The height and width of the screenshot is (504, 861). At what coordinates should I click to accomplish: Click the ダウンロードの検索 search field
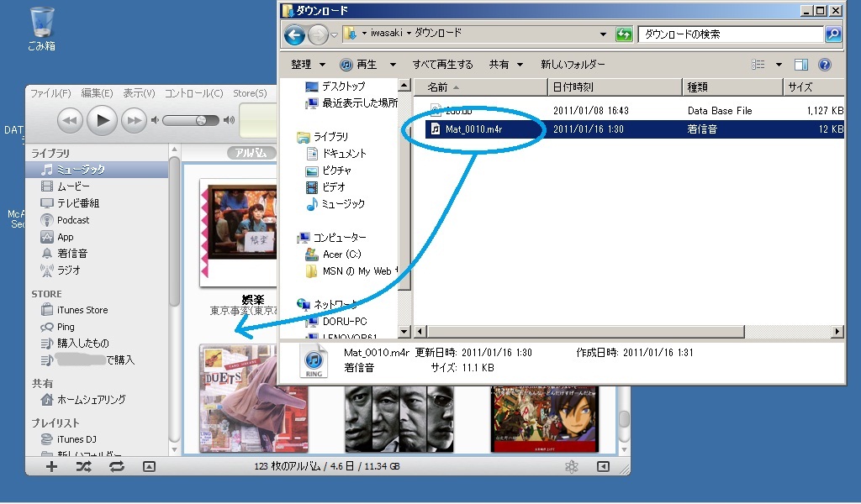pyautogui.click(x=731, y=34)
